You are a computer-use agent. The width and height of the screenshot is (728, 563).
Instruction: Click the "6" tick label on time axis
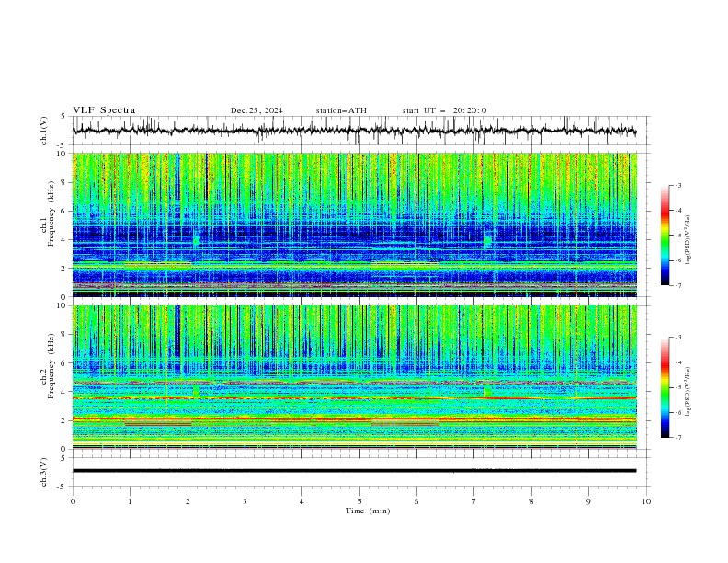pyautogui.click(x=417, y=501)
